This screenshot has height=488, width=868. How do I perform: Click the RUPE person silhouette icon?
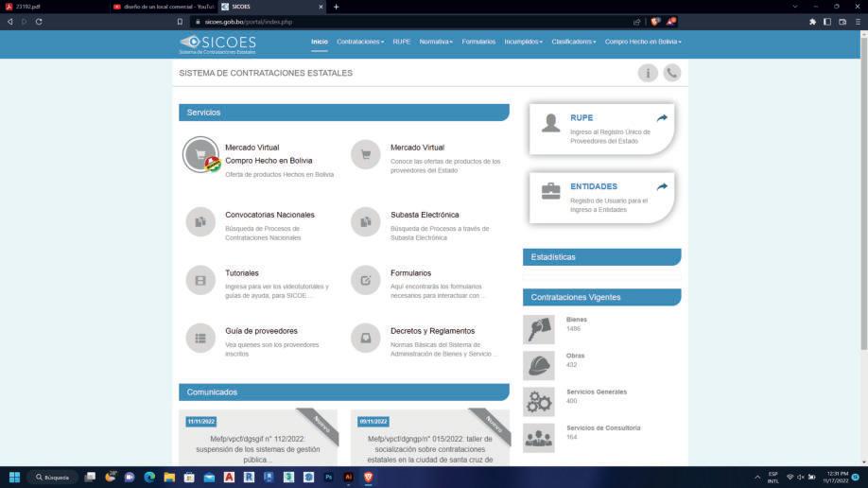[551, 123]
